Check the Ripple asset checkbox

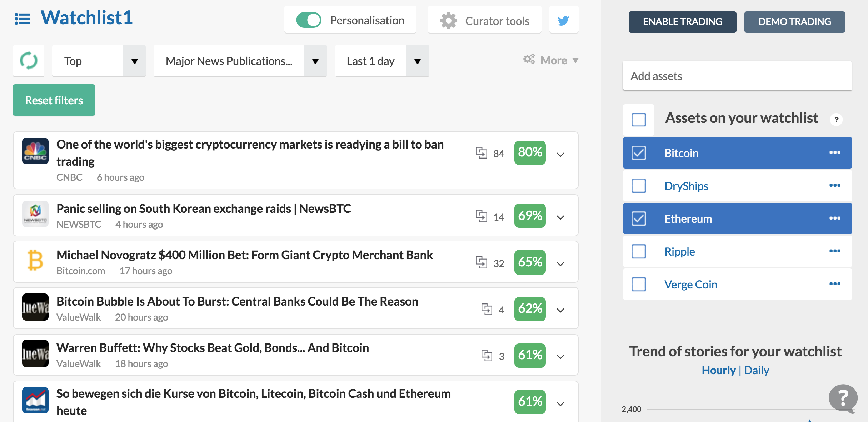coord(638,251)
